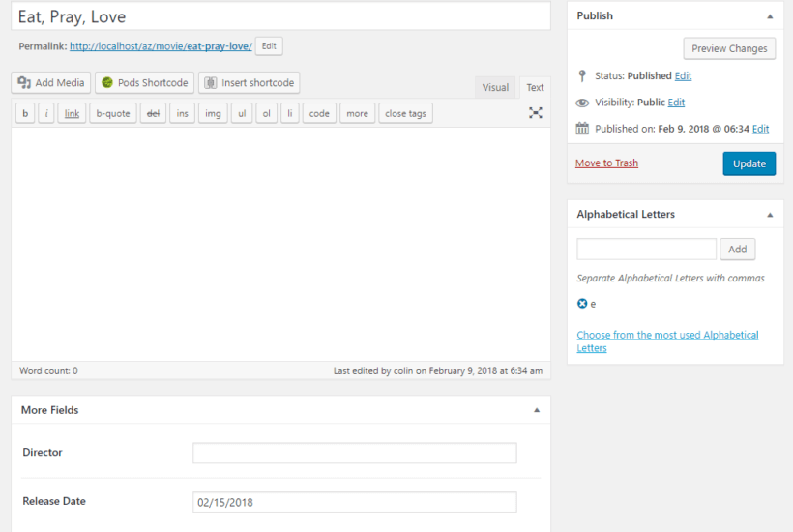Edit the post status
Image resolution: width=793 pixels, height=532 pixels.
click(x=683, y=75)
